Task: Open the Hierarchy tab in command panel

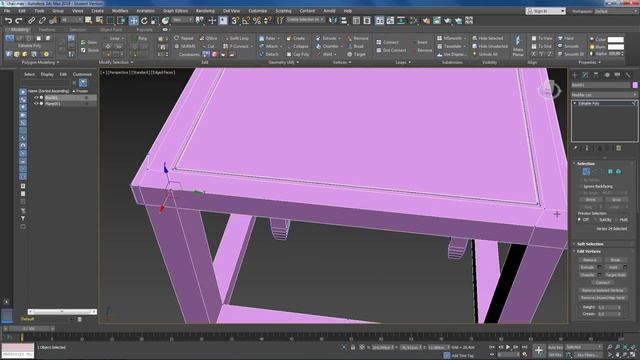Action: 596,75
